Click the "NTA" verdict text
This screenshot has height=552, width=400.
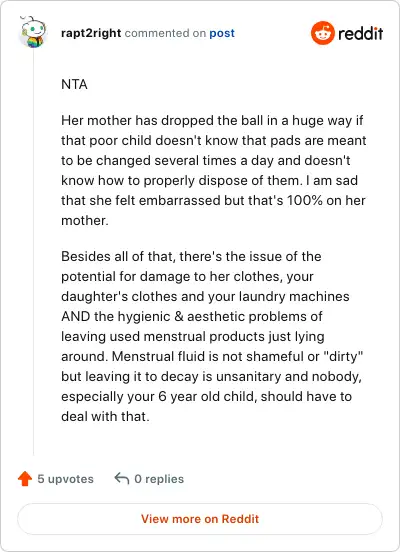tap(74, 84)
